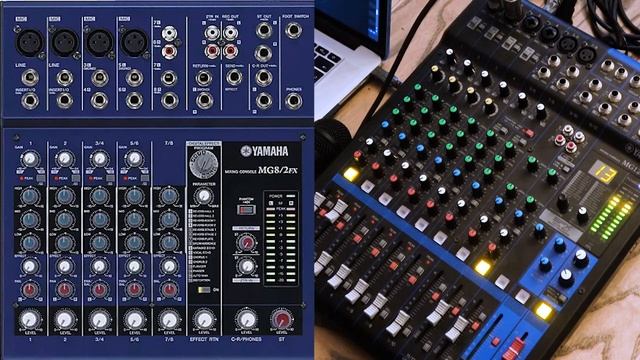Click the '13' display on photographed mixer
640x360 pixels.
point(604,171)
